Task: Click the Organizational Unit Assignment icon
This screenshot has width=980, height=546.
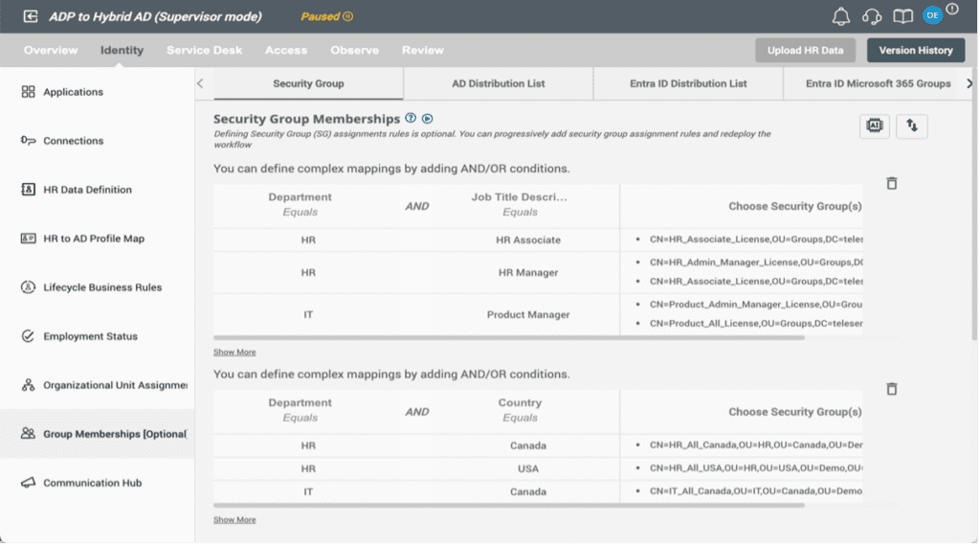Action: (28, 385)
